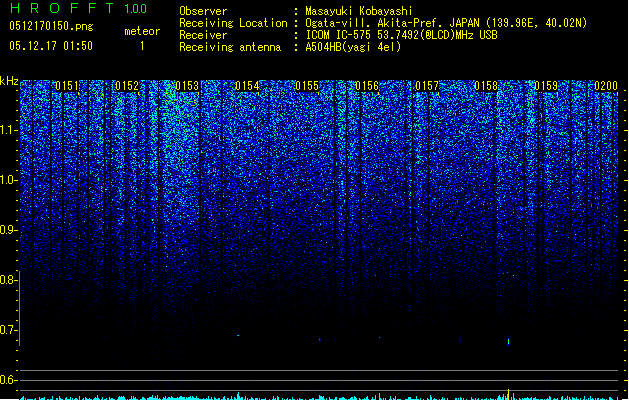The image size is (629, 400).
Task: Click the A504HB(yagi 4el) antenna text
Action: tap(353, 47)
